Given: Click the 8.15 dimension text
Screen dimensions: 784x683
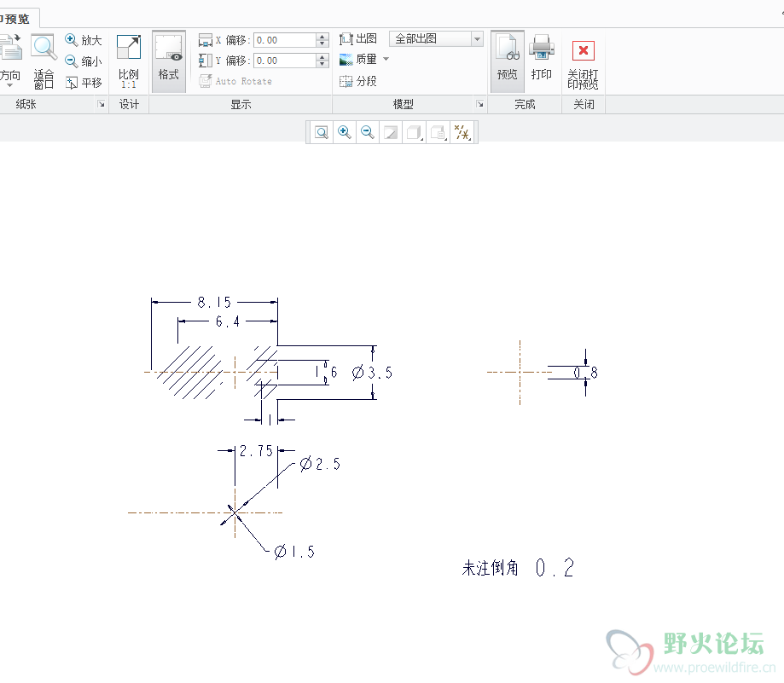Looking at the screenshot, I should point(214,303).
